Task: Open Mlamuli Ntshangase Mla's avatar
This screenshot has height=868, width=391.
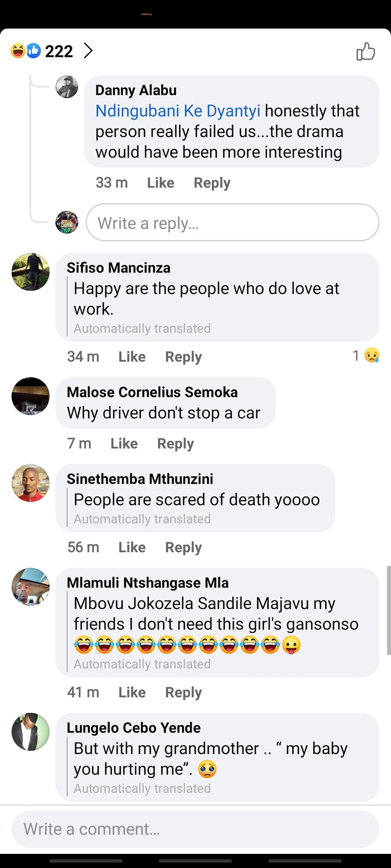Action: pyautogui.click(x=30, y=587)
